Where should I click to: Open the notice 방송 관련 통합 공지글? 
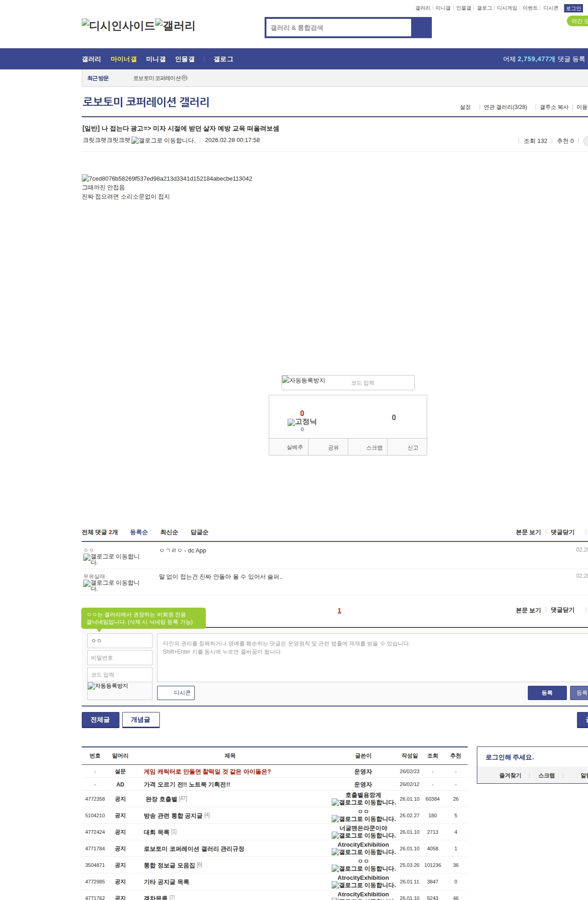click(x=173, y=816)
